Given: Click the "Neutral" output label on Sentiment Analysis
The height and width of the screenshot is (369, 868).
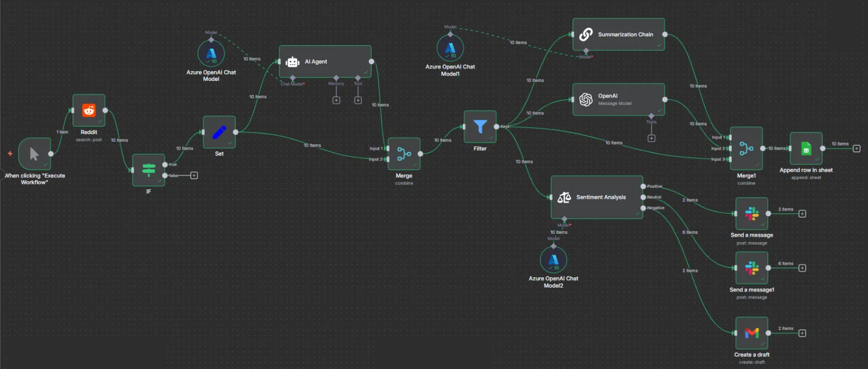Looking at the screenshot, I should click(654, 197).
